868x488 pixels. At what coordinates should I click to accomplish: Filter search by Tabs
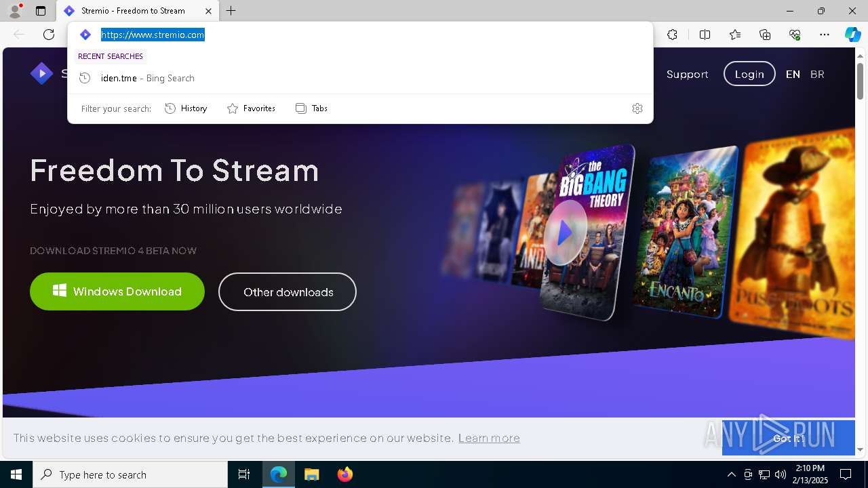312,108
